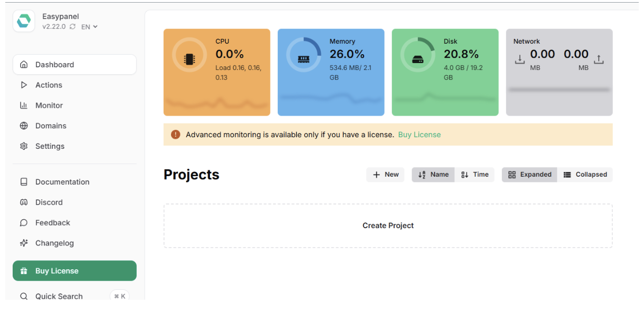Click the Memory 26.0% value
The image size is (644, 326).
[347, 54]
